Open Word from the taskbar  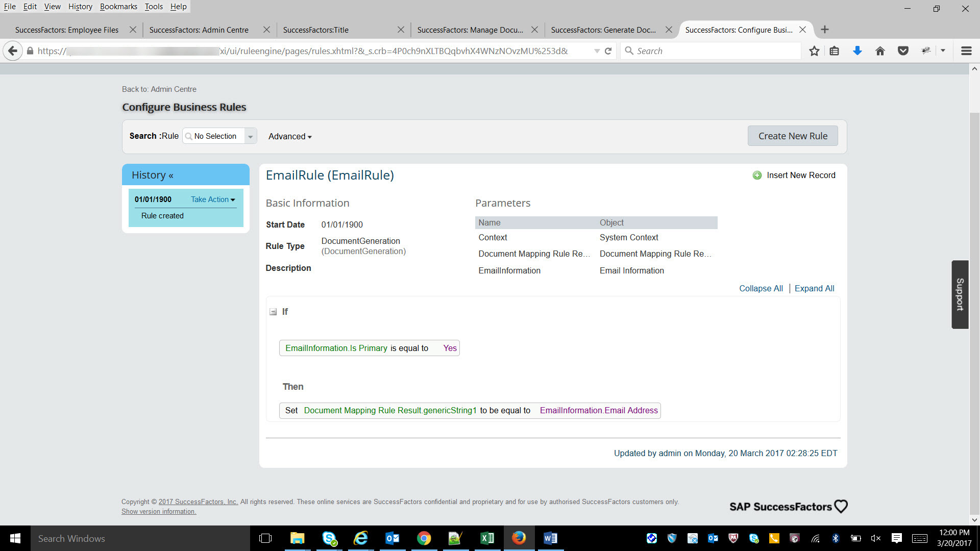[550, 538]
